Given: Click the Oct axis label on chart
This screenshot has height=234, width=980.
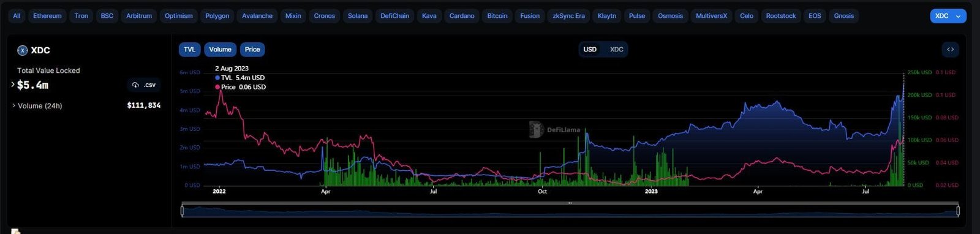Looking at the screenshot, I should (x=542, y=192).
